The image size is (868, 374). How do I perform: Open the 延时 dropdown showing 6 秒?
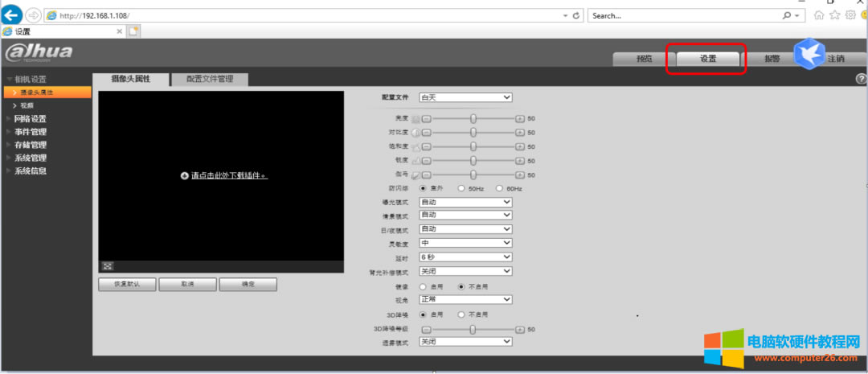[465, 257]
